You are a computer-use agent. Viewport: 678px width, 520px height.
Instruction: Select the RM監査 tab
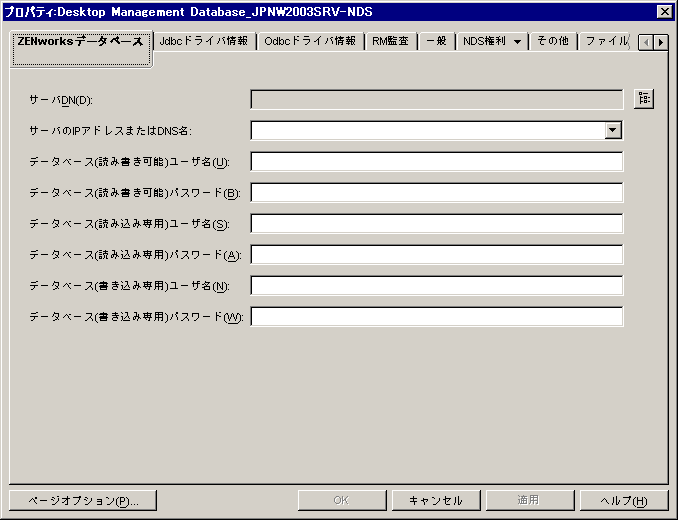(x=390, y=41)
